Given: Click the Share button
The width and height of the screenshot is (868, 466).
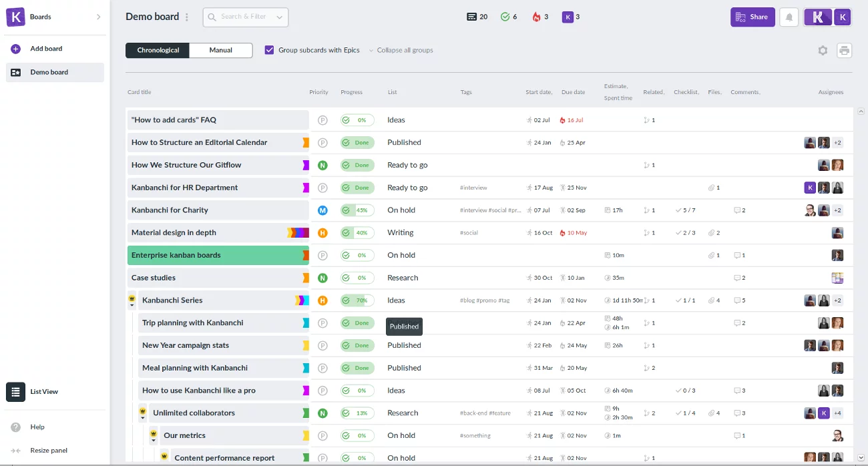Looking at the screenshot, I should point(752,17).
